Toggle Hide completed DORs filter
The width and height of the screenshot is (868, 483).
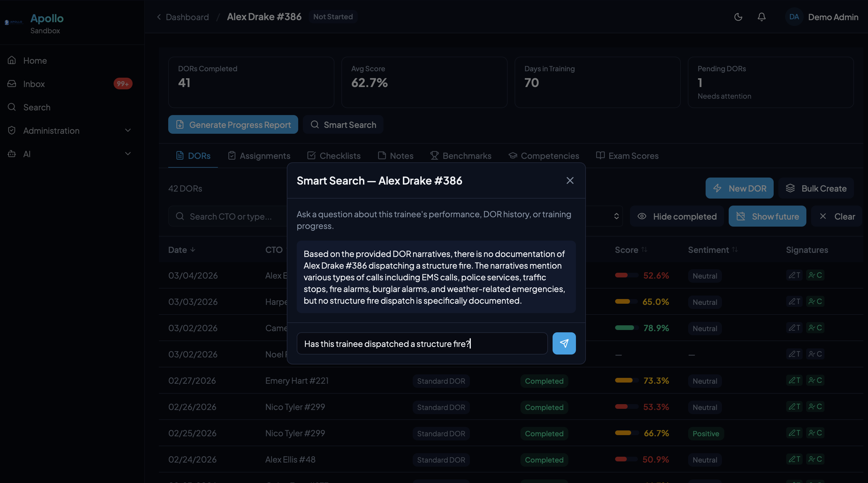(677, 216)
